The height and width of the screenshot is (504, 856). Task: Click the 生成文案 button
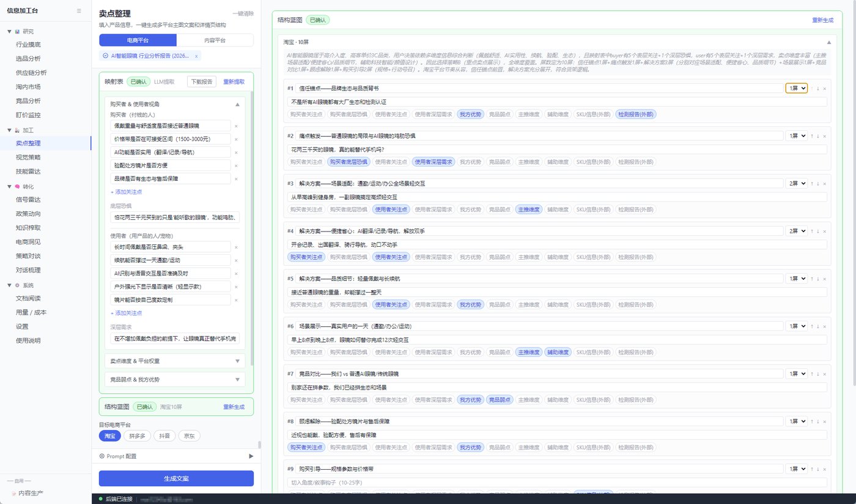coord(176,478)
